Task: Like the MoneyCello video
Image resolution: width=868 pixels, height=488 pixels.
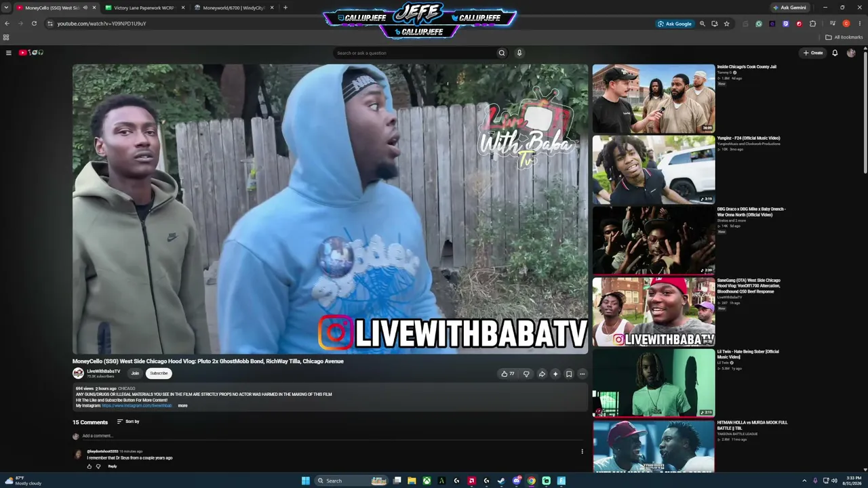Action: tap(507, 373)
